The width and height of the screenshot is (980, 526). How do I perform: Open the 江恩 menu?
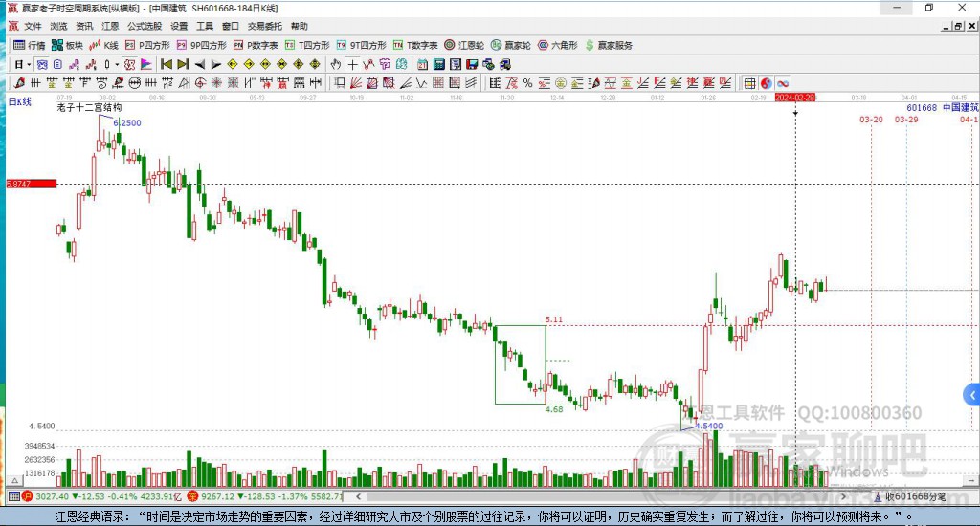(x=110, y=26)
